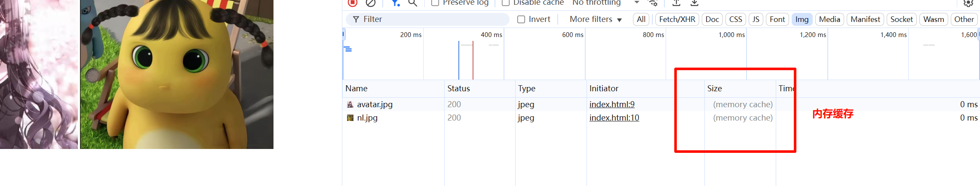Open the index.html:10 initiator link
The height and width of the screenshot is (186, 980).
tap(614, 118)
